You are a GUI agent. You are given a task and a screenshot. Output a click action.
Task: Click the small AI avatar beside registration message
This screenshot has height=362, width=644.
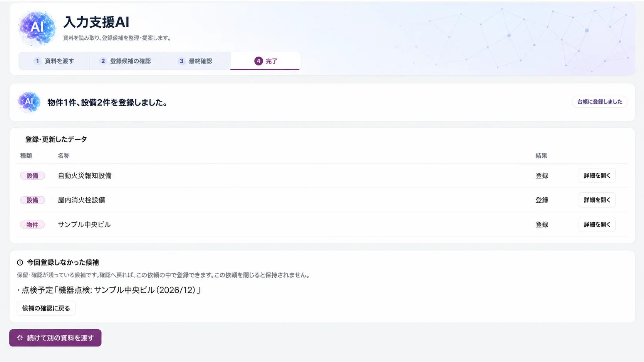tap(29, 102)
